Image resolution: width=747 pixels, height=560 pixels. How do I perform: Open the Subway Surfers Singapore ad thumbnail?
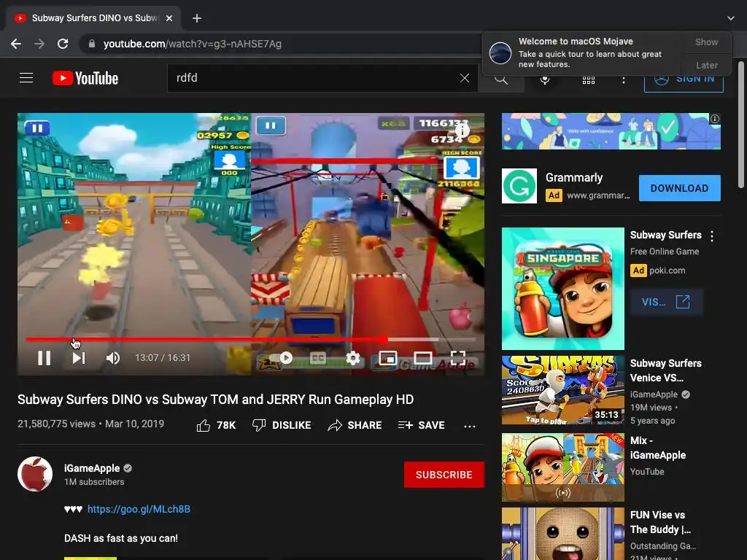point(562,289)
